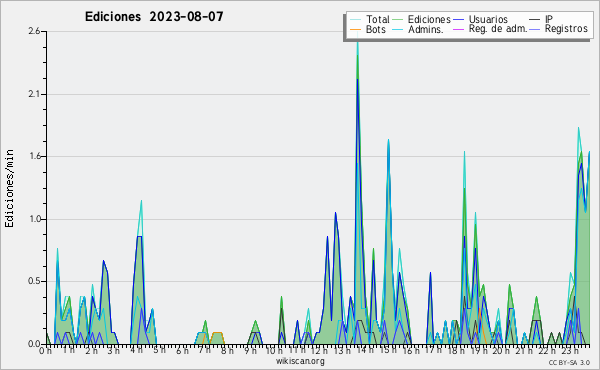
Task: Click the violet swatch beside Registros
Action: click(x=535, y=29)
